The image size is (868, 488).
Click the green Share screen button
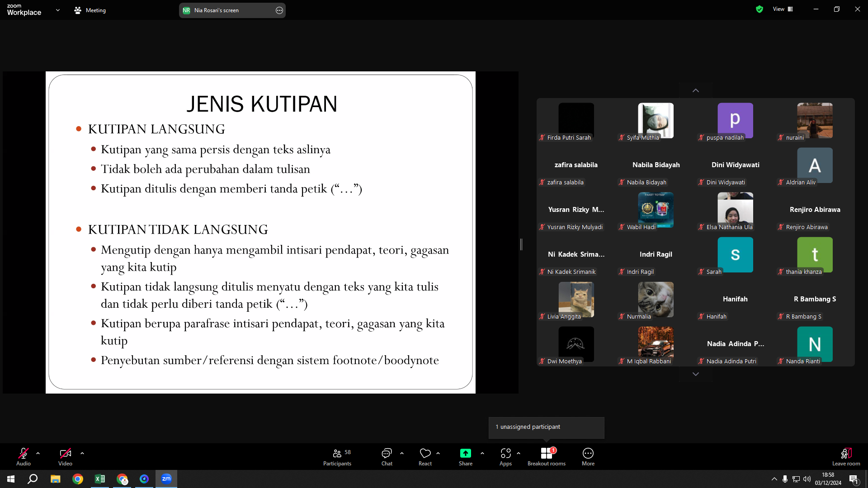pos(466,456)
